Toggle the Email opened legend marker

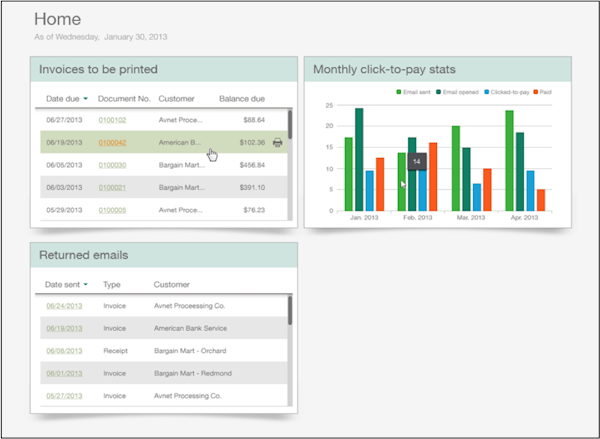pyautogui.click(x=439, y=92)
